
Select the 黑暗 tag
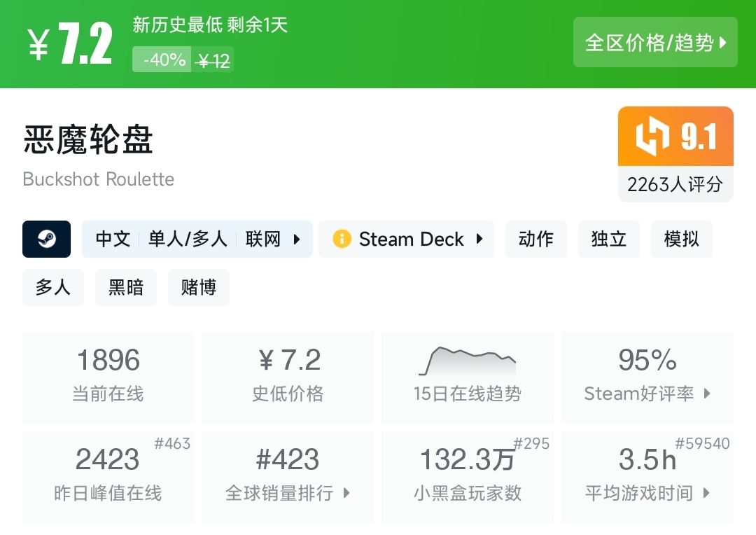tap(126, 287)
